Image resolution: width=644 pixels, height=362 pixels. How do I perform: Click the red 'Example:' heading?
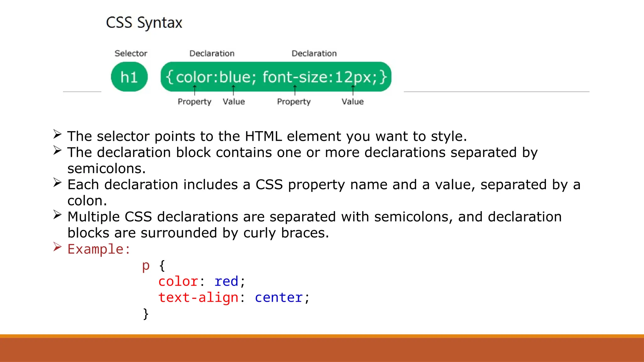[99, 249]
